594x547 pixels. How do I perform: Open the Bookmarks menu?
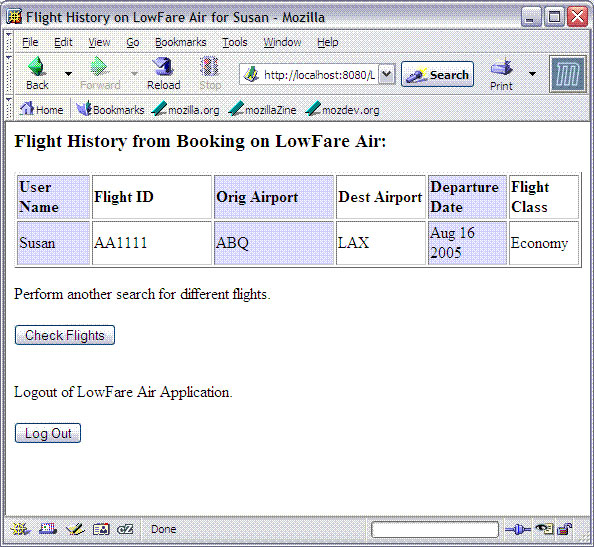(x=181, y=42)
